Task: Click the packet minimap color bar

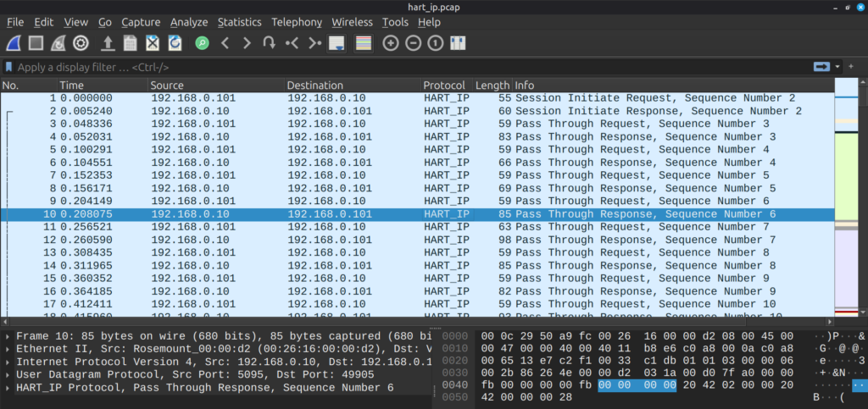Action: tap(845, 197)
